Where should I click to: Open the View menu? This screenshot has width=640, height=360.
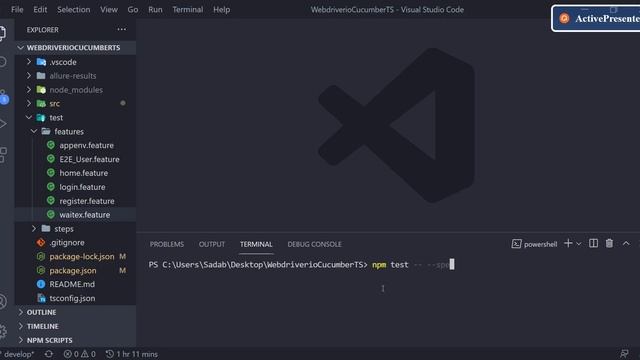(109, 9)
